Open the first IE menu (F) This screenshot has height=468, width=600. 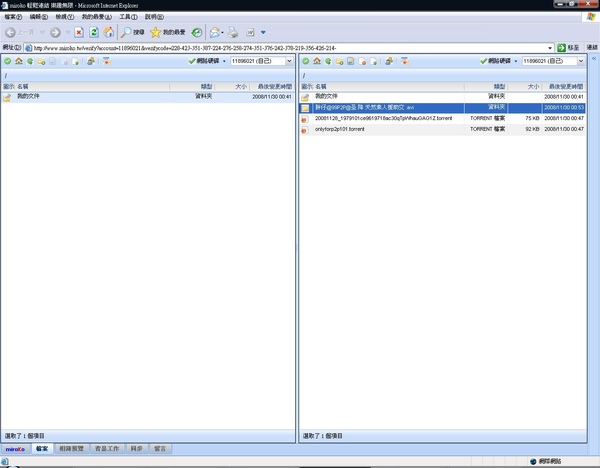coord(13,17)
